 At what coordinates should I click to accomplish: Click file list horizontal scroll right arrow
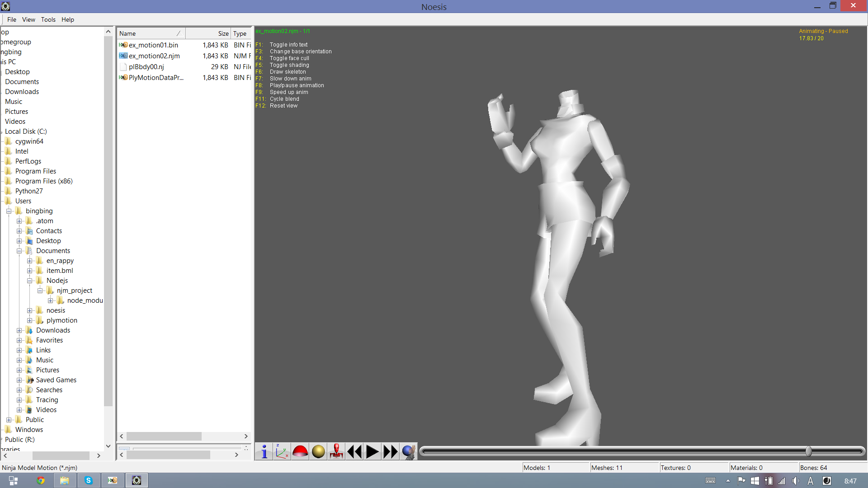pyautogui.click(x=246, y=436)
